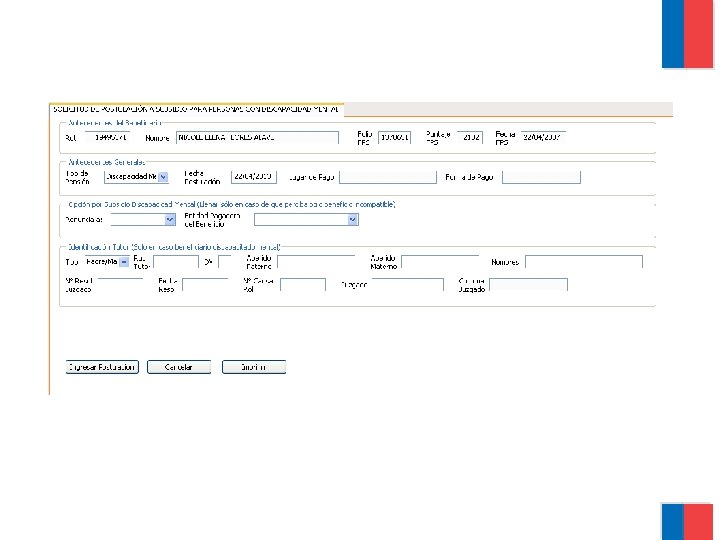Open the Entidad Pagadora del Beneficio dropdown
The image size is (720, 540).
point(306,219)
